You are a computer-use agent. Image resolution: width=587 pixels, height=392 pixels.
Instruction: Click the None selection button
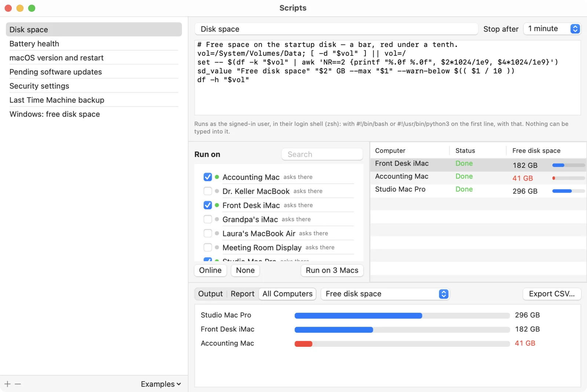pos(245,270)
